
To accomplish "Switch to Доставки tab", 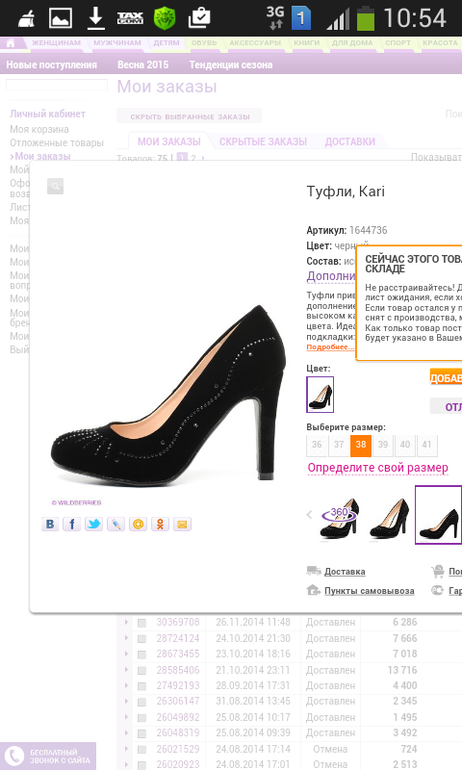I will [x=350, y=141].
